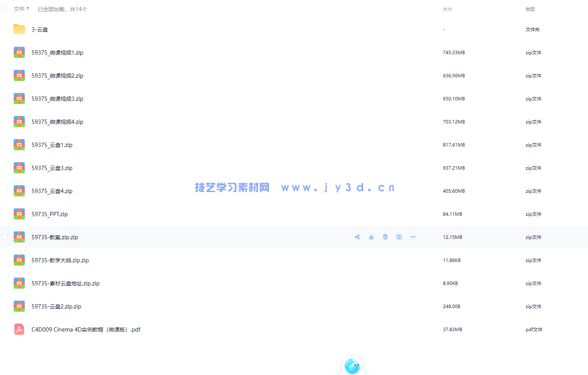Click the zip icon beside 59735_PPT.zip
The height and width of the screenshot is (375, 588).
point(19,214)
